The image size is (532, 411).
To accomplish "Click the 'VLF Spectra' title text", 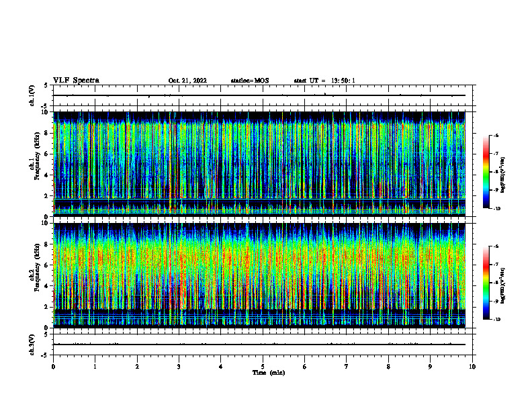I will pos(76,81).
